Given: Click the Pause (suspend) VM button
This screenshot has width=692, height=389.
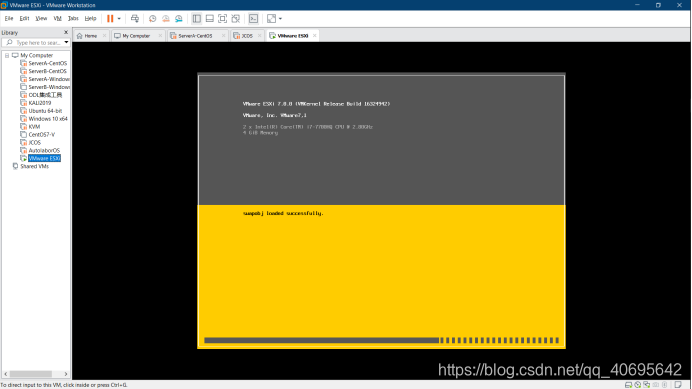Looking at the screenshot, I should coord(110,19).
